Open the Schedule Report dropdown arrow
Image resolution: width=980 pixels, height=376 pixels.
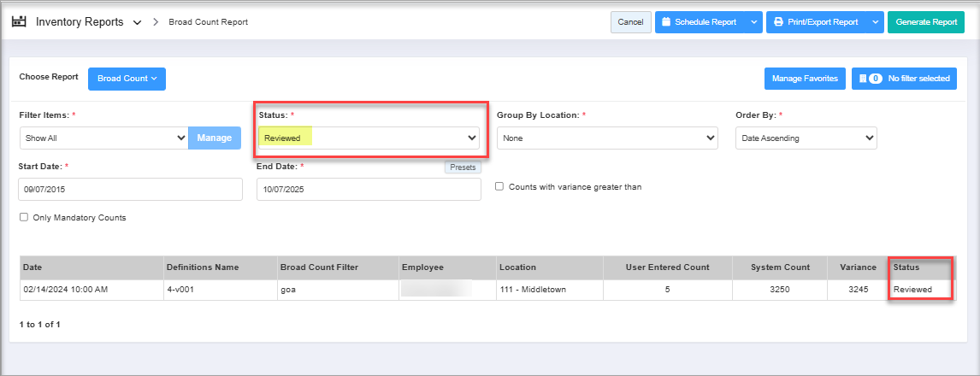coord(753,22)
